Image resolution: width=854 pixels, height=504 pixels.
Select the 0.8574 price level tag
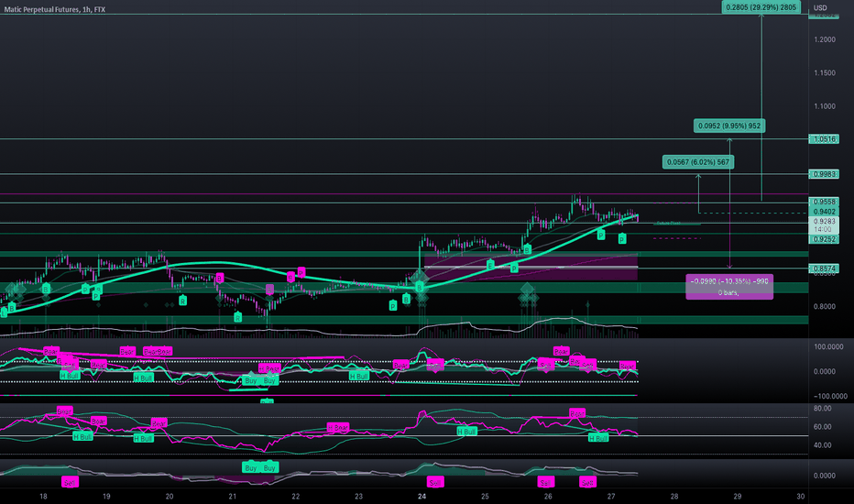tap(824, 268)
